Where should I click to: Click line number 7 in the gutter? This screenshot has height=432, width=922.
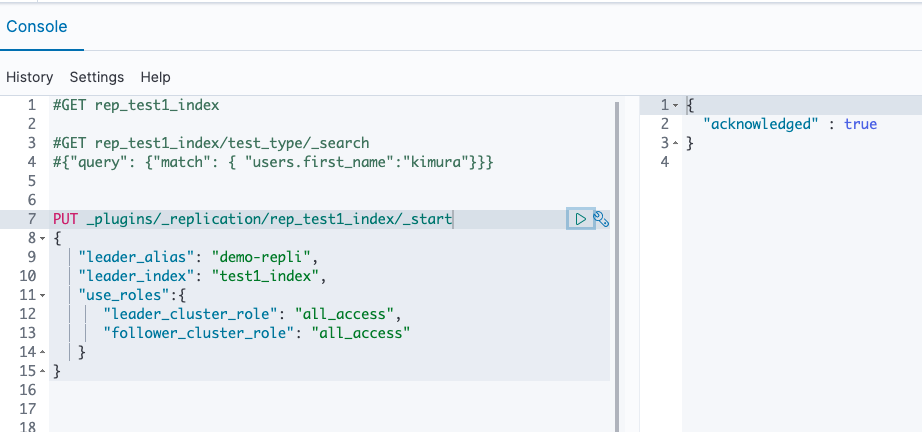(x=32, y=220)
